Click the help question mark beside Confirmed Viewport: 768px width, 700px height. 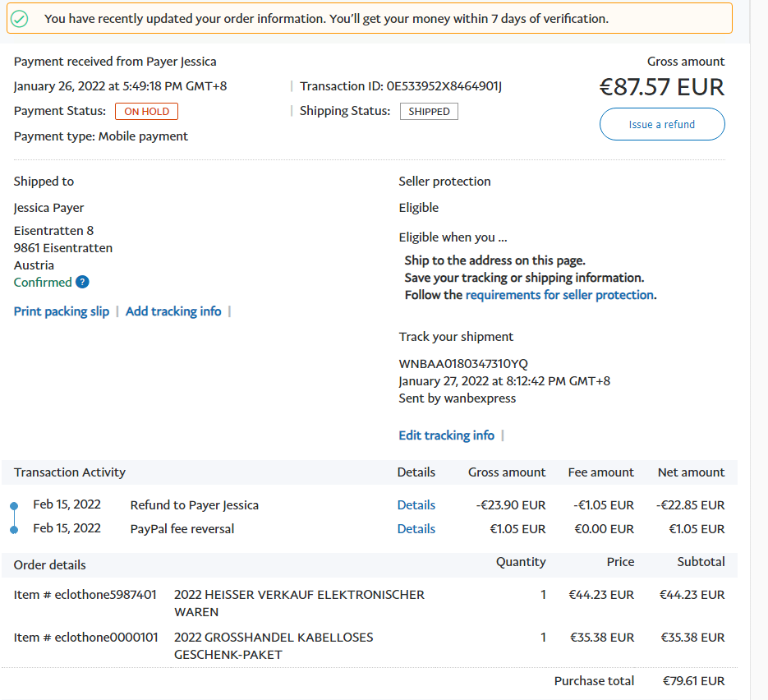click(82, 282)
